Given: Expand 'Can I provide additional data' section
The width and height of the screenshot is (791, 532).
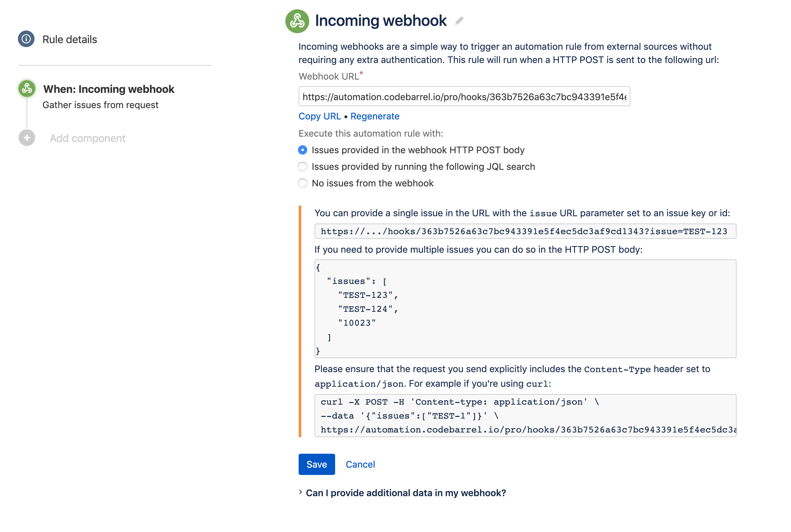Looking at the screenshot, I should (x=405, y=493).
